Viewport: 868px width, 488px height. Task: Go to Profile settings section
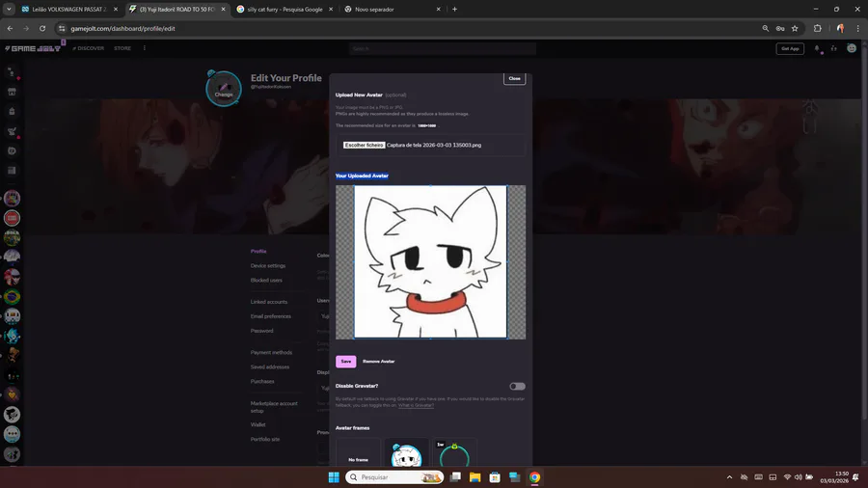coord(258,251)
